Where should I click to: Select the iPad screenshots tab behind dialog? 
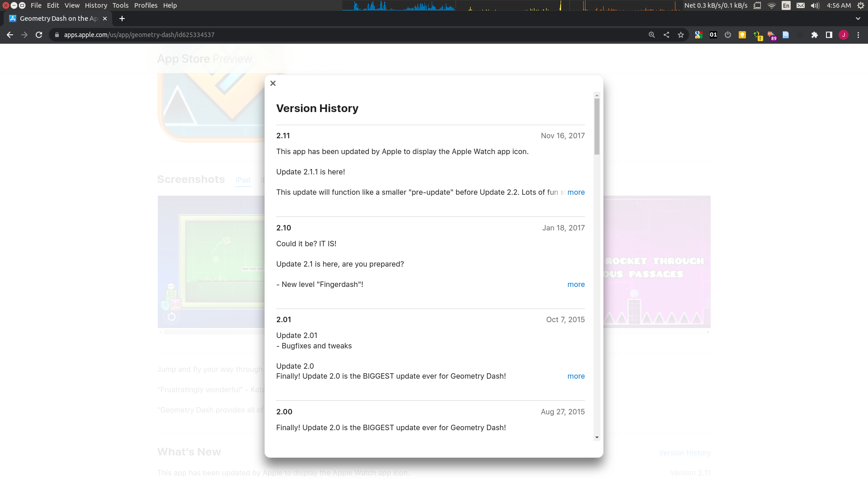(243, 180)
